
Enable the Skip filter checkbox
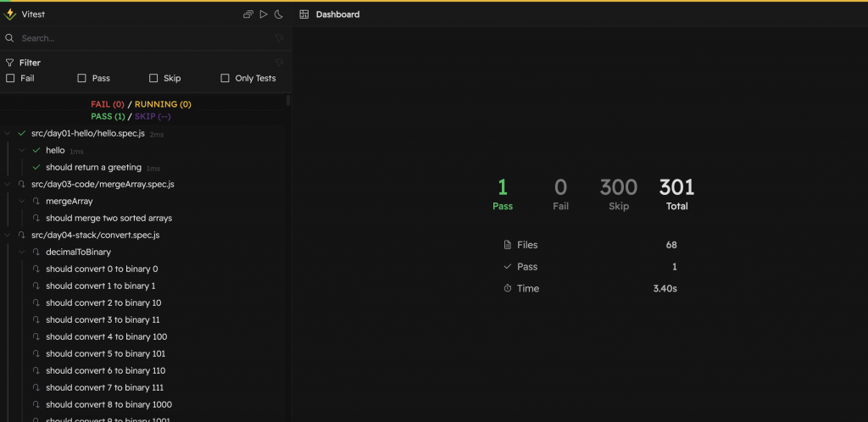153,78
